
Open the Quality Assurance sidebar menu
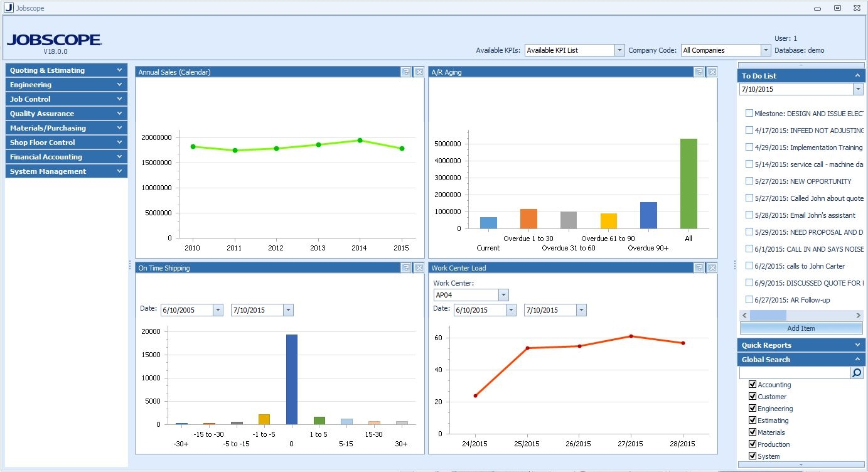[65, 113]
